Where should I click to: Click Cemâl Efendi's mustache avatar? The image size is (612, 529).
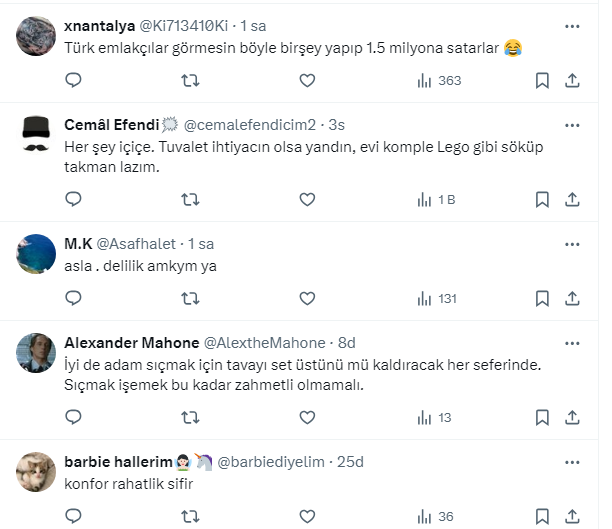[37, 135]
